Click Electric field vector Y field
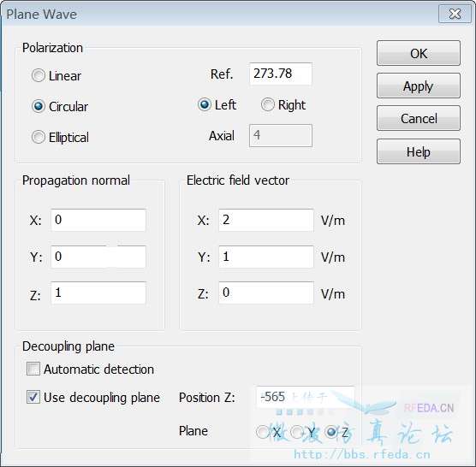This screenshot has height=467, width=476. click(266, 257)
